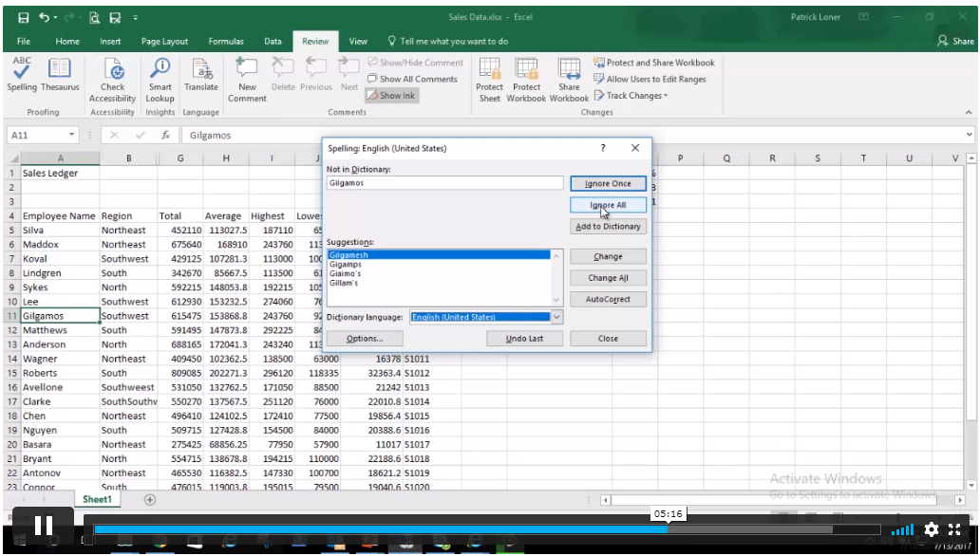Run the Spelling check tool

pyautogui.click(x=22, y=75)
